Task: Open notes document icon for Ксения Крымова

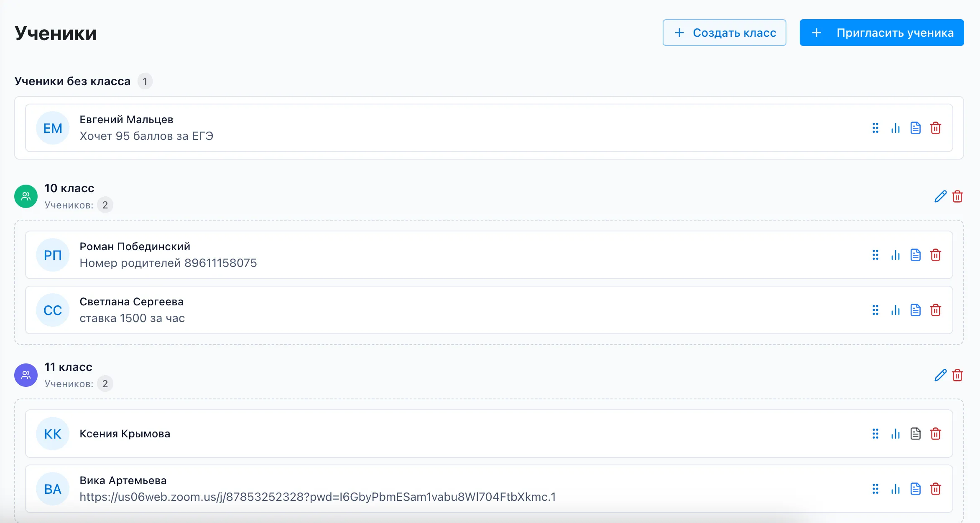Action: pos(916,434)
